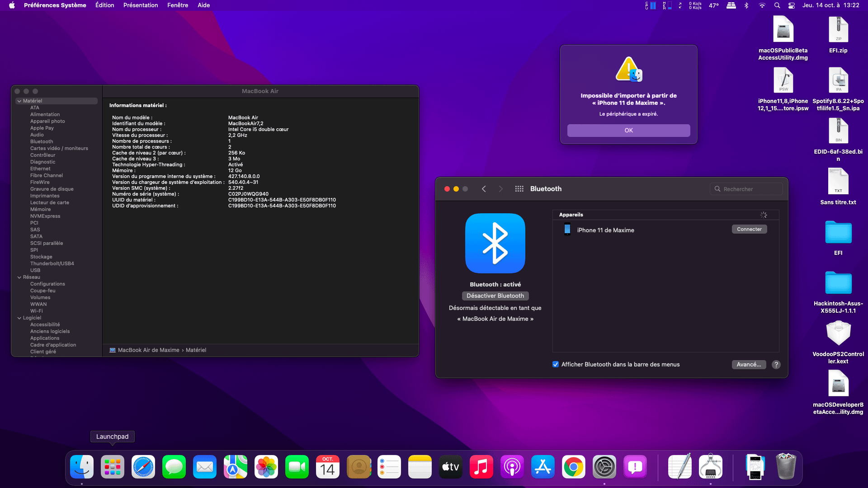This screenshot has height=488, width=868.
Task: Select Thunderbolt/USB4 in sidebar
Action: 52,264
